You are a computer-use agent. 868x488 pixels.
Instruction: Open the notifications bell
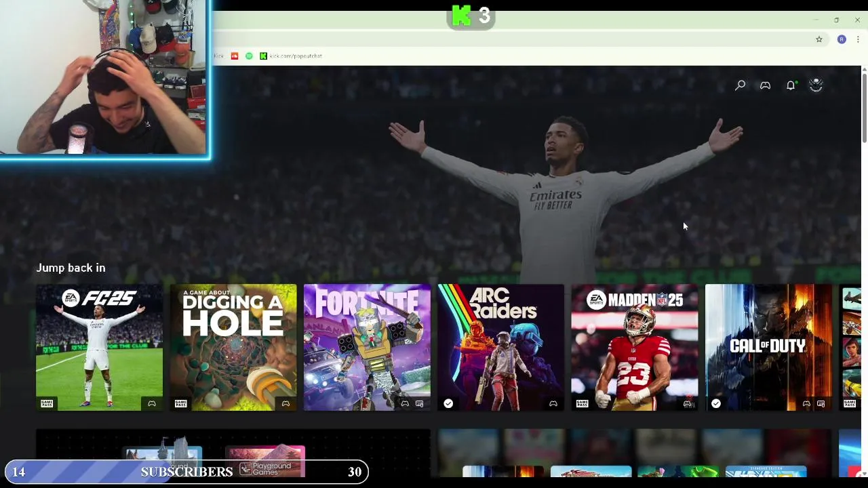pos(791,85)
